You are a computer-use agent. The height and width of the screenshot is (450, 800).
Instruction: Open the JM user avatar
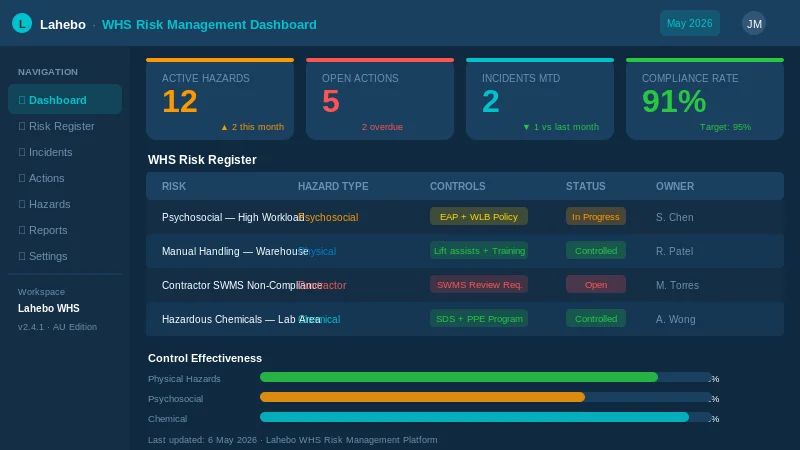coord(754,23)
